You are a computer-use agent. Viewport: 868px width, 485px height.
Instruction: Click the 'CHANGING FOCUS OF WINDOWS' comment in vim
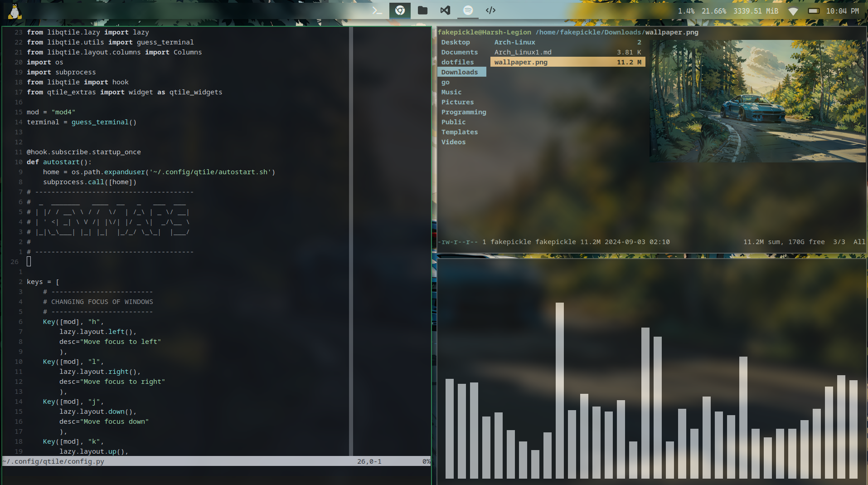tap(102, 302)
